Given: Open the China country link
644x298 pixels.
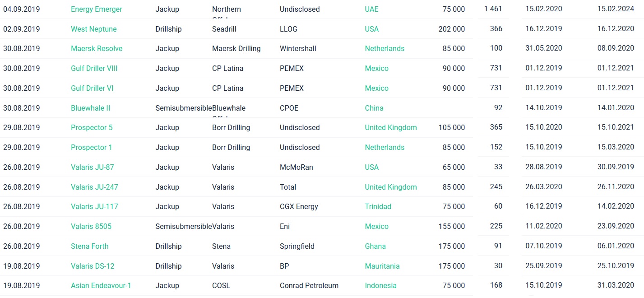Looking at the screenshot, I should (x=374, y=108).
